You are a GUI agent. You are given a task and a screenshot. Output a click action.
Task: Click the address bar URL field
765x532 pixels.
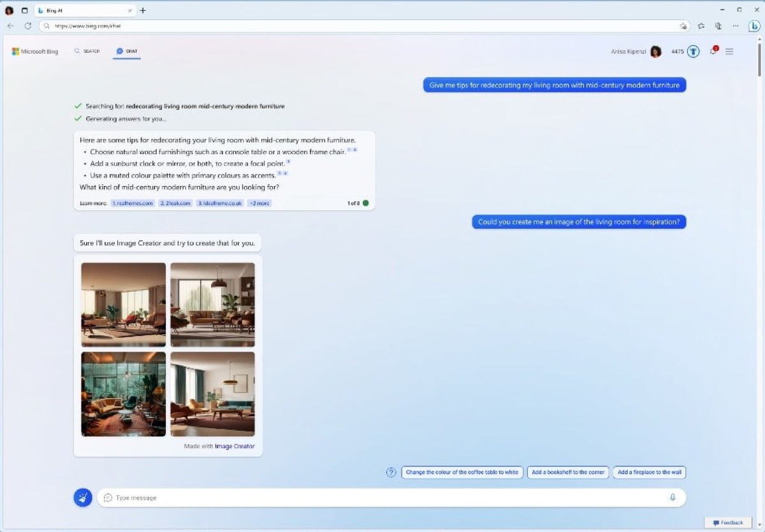365,26
